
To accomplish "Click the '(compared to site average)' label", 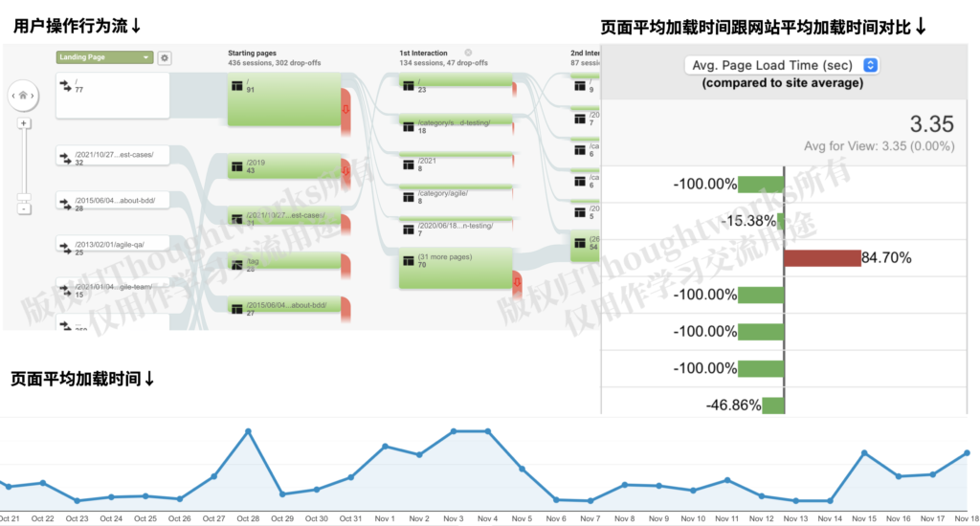I will click(783, 83).
